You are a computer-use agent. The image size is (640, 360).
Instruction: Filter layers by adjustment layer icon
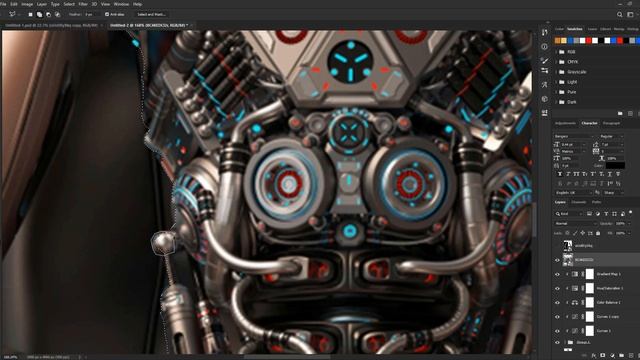click(598, 214)
